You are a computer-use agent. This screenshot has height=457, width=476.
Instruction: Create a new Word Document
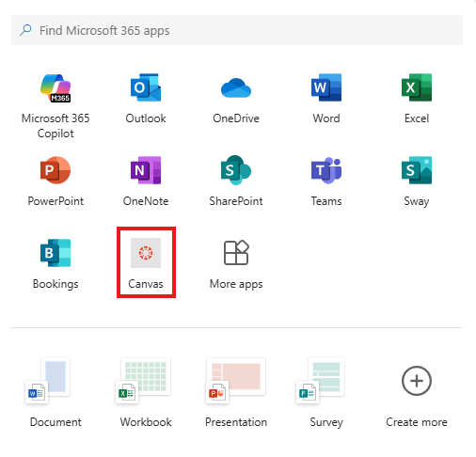click(48, 380)
